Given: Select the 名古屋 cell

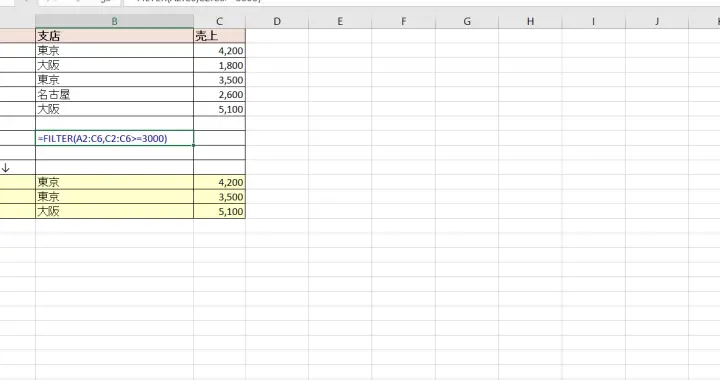Looking at the screenshot, I should pyautogui.click(x=114, y=95).
